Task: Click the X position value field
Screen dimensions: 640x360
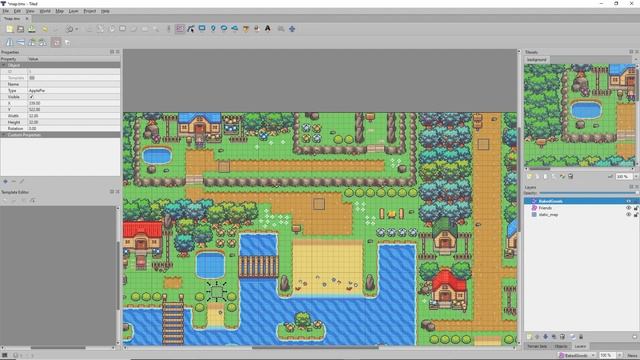Action: coord(74,103)
